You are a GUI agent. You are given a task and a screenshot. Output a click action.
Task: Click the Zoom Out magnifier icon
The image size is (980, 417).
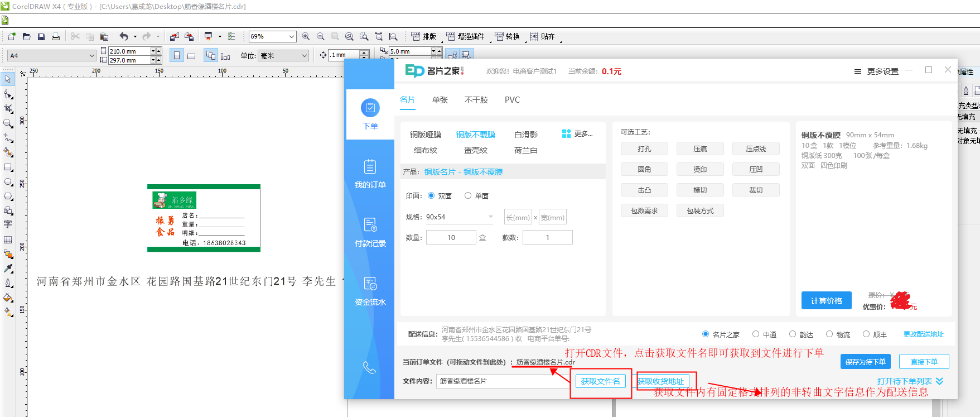point(320,37)
